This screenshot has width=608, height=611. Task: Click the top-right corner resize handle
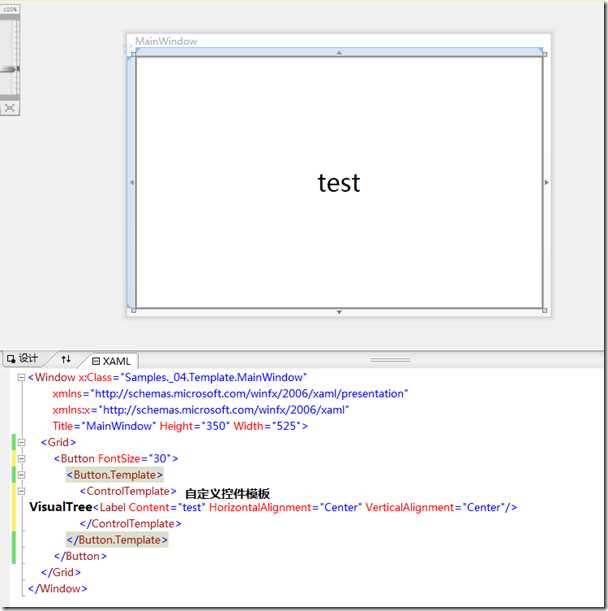pyautogui.click(x=545, y=54)
